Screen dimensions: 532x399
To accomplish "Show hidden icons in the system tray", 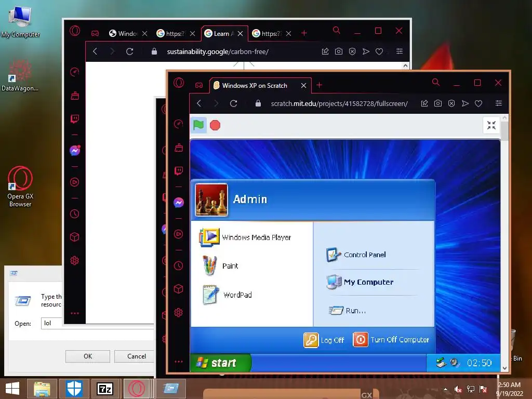I will tap(445, 389).
